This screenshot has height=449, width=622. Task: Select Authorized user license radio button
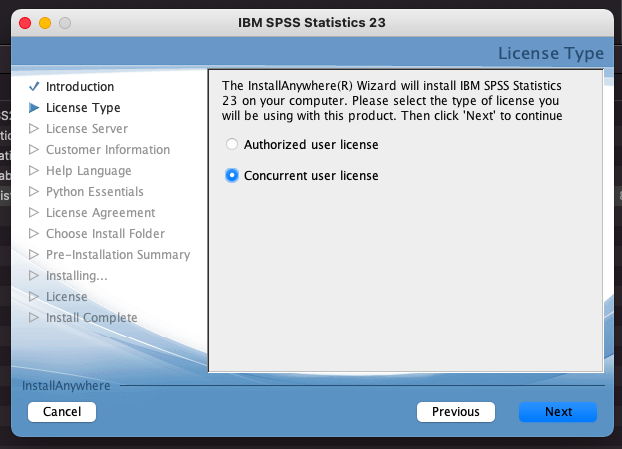[x=232, y=144]
